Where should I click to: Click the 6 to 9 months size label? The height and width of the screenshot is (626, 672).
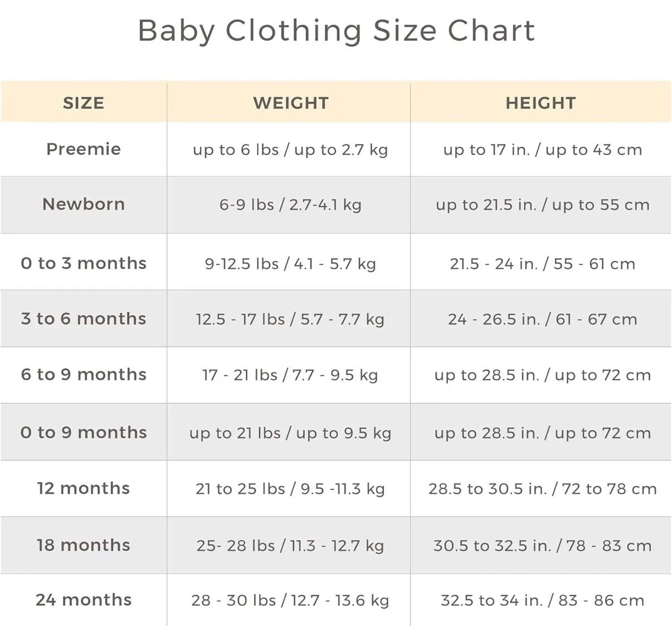pyautogui.click(x=84, y=375)
